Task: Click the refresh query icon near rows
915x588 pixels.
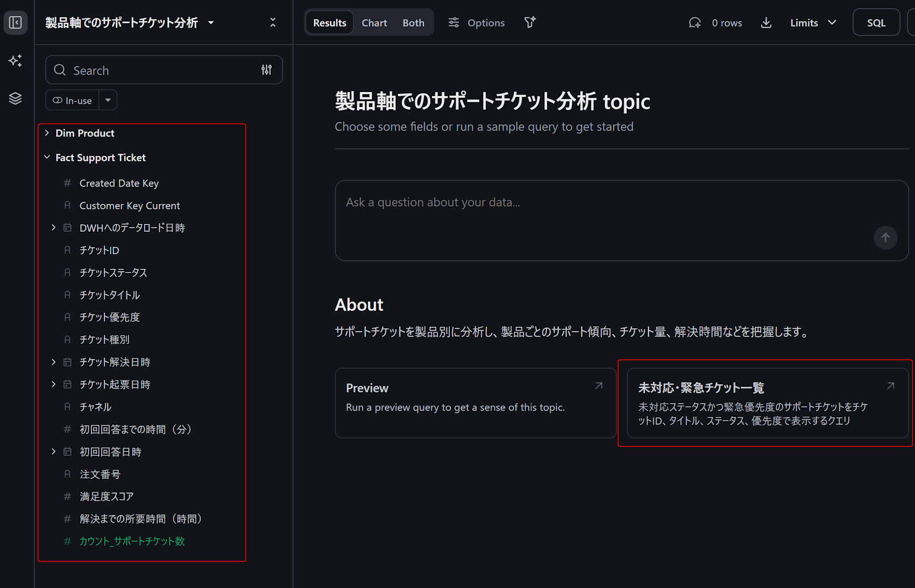Action: tap(694, 23)
